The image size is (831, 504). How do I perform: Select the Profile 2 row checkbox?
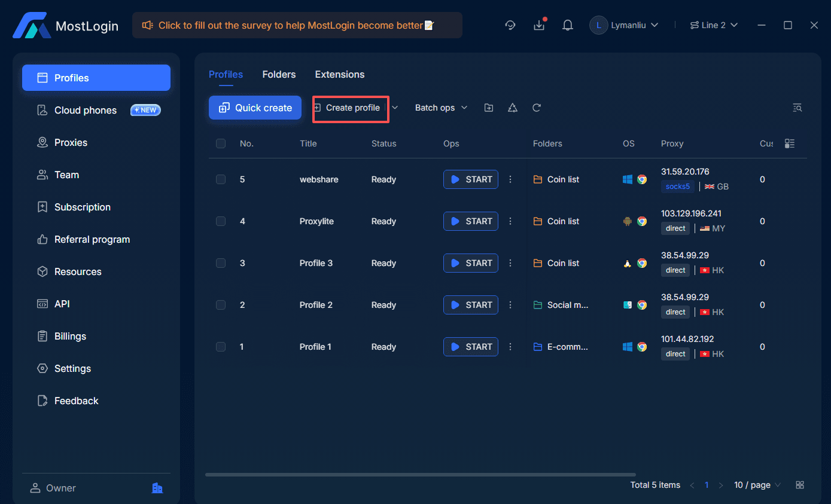click(221, 305)
